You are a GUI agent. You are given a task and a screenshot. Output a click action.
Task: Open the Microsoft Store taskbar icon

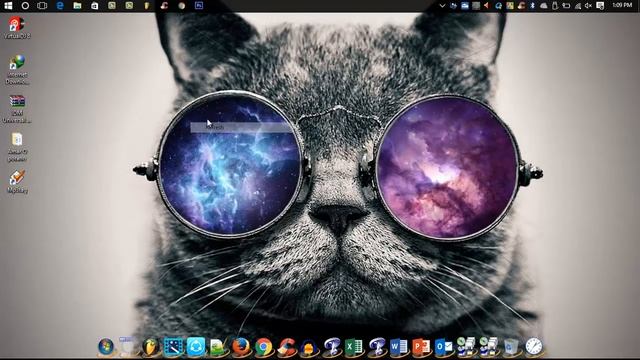(94, 6)
